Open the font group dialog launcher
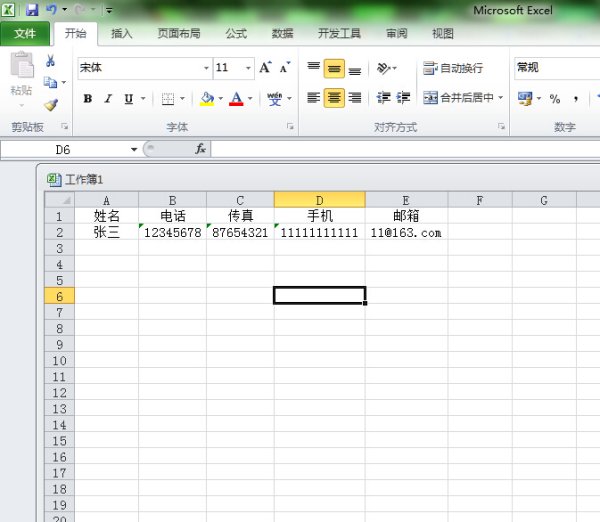Screen dimensions: 600x522 (290, 126)
